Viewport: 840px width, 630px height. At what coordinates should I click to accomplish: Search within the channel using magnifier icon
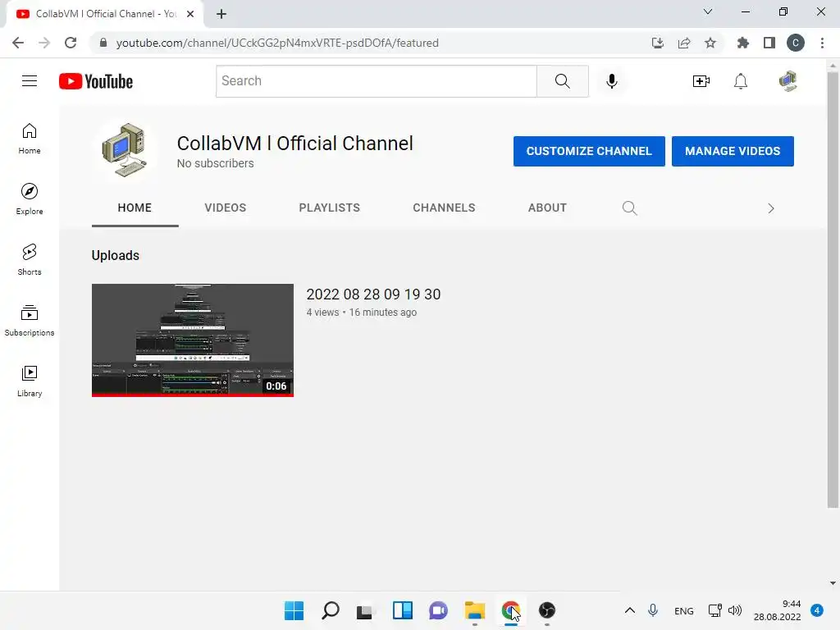pyautogui.click(x=629, y=208)
